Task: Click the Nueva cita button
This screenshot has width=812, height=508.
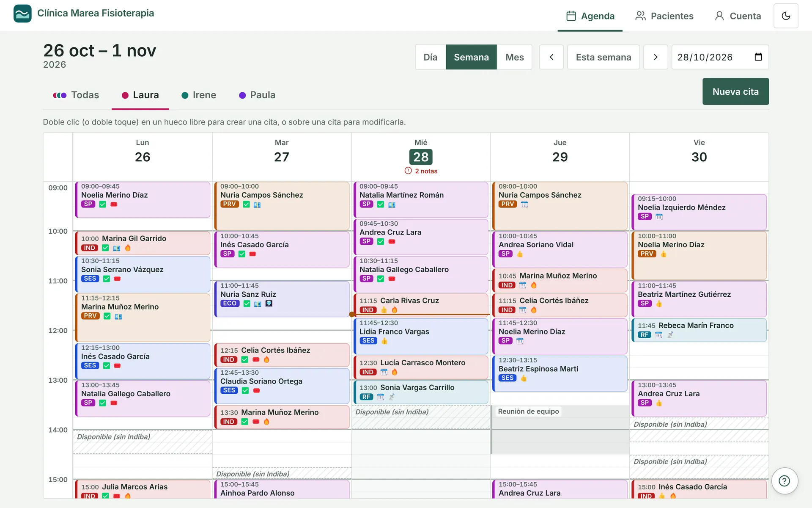Action: pyautogui.click(x=735, y=91)
